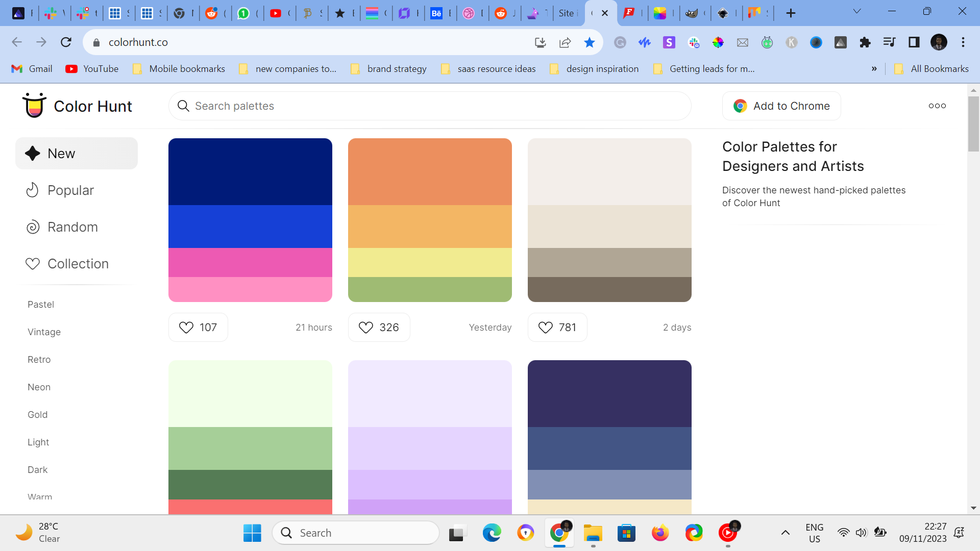980x551 pixels.
Task: Click the share page icon in address bar
Action: pos(565,42)
